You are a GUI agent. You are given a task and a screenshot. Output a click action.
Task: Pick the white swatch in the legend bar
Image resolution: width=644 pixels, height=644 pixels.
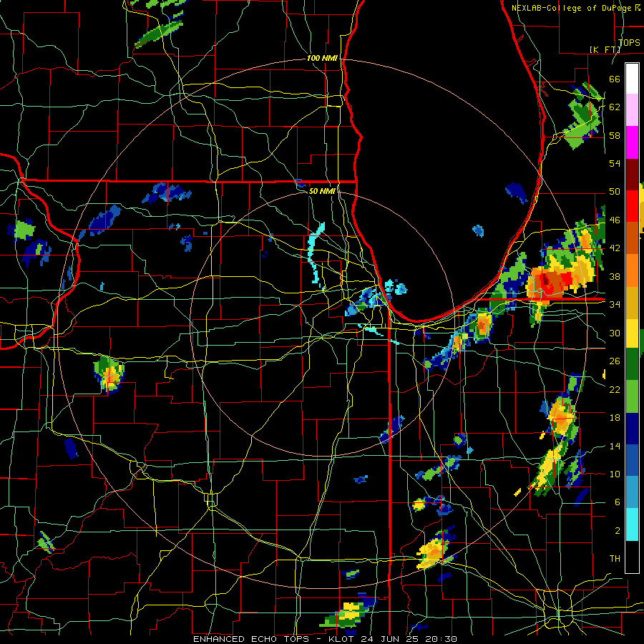click(632, 79)
